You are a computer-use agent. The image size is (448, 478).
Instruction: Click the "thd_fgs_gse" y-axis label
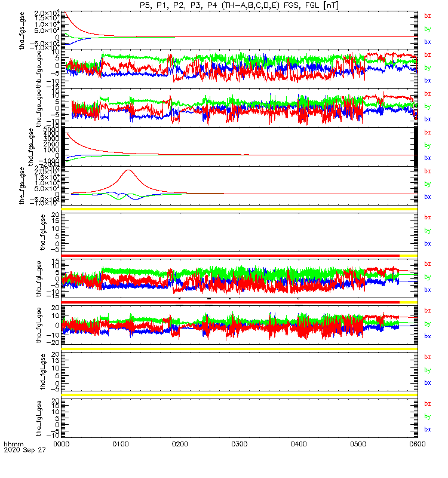pos(31,147)
